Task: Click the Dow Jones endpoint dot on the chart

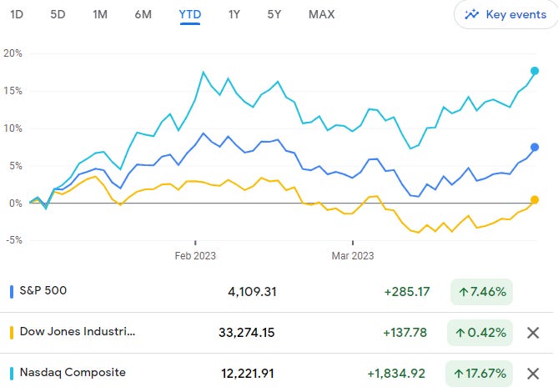Action: coord(534,200)
